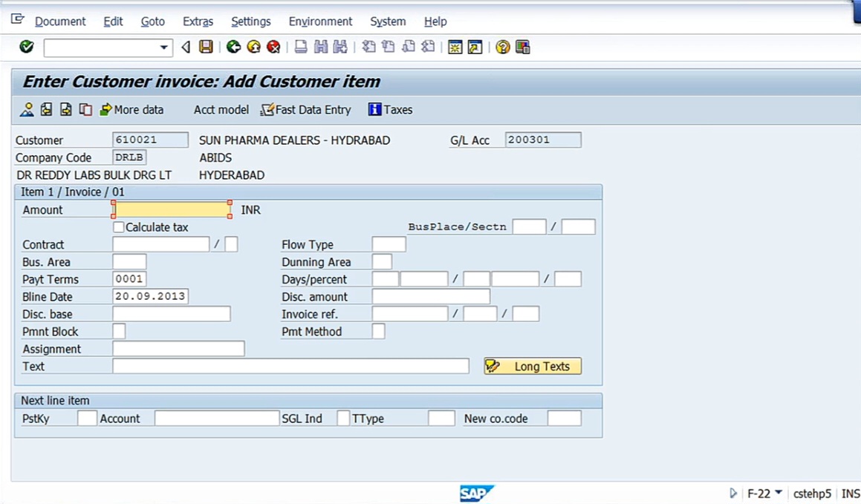Click the Bline Date field showing 20.09.2013
Viewport: 861px width, 504px height.
151,297
